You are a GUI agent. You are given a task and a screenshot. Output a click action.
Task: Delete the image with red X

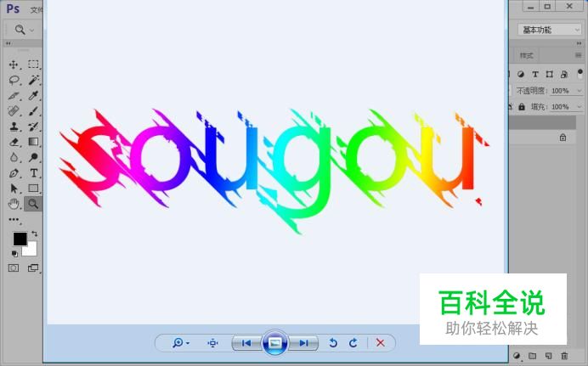pos(381,343)
